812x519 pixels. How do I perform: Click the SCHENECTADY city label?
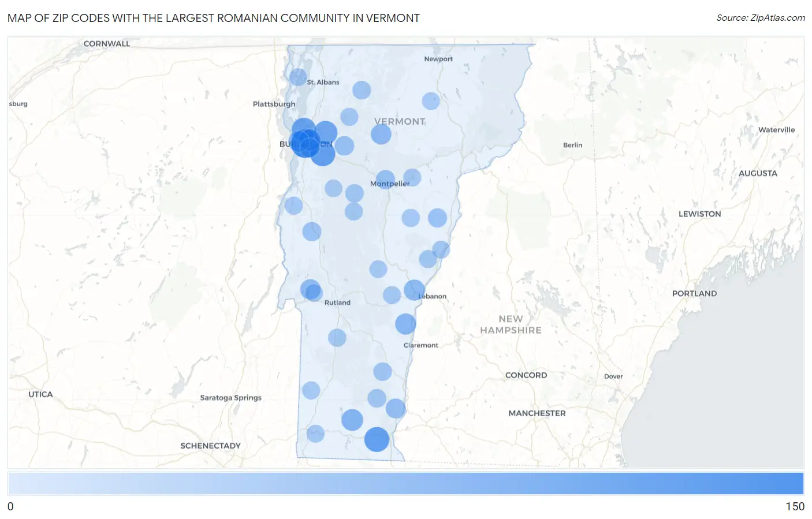click(x=210, y=446)
